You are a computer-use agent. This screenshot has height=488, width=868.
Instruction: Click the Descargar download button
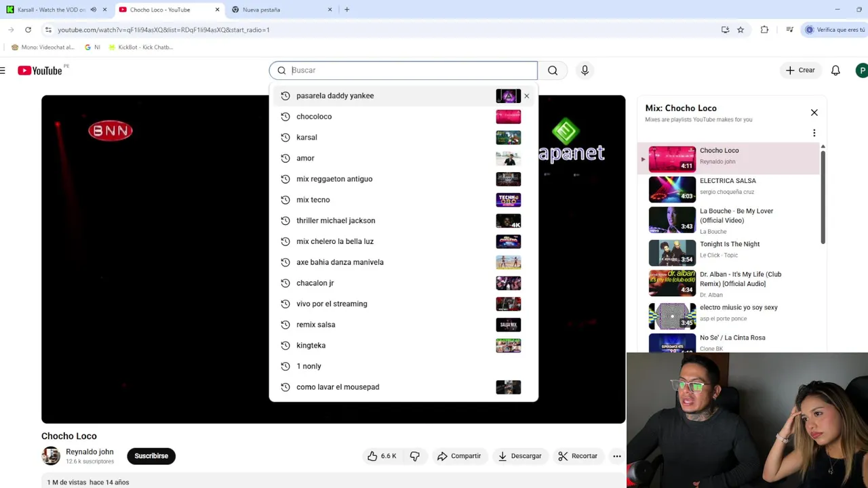(520, 456)
